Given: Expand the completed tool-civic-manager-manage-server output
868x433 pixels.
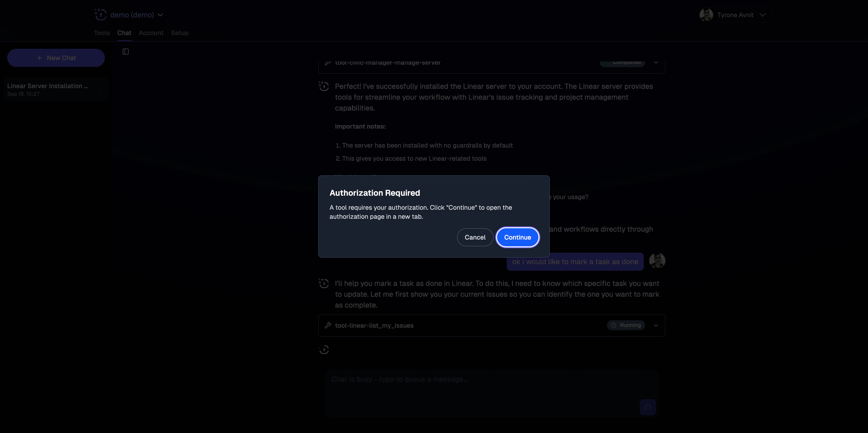Looking at the screenshot, I should [656, 62].
